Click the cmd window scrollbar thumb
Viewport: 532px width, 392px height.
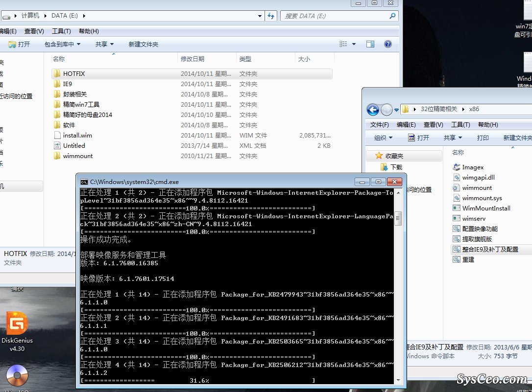pos(398,218)
